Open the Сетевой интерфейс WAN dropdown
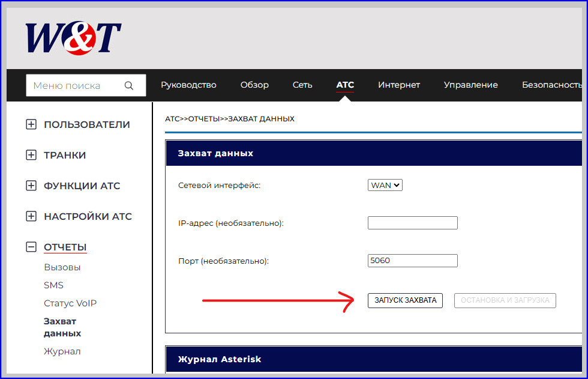This screenshot has width=588, height=379. click(385, 185)
